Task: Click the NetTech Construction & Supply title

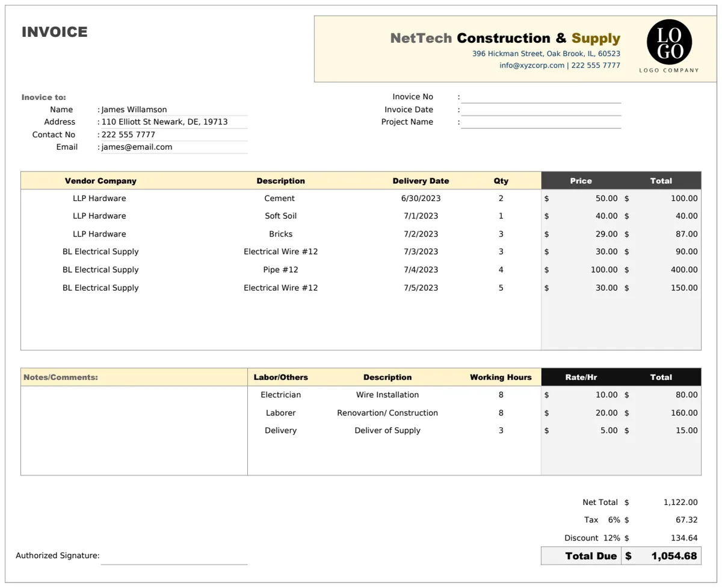Action: click(505, 39)
